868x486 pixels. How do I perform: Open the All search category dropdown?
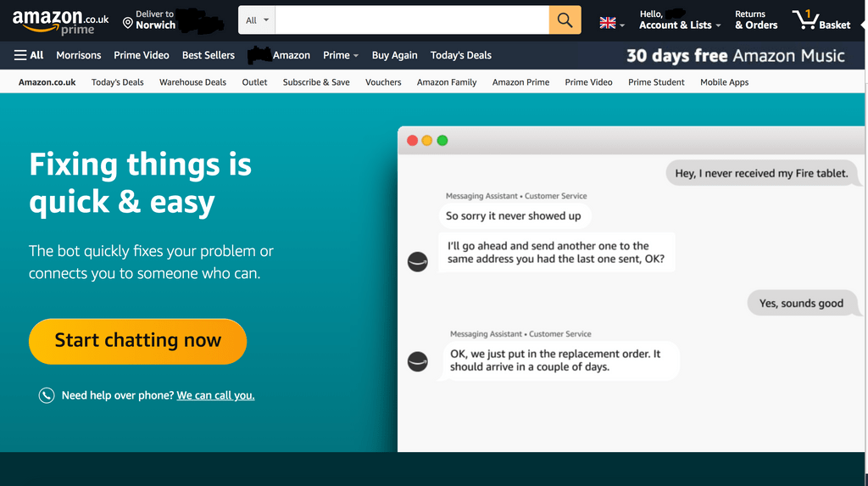pyautogui.click(x=257, y=20)
